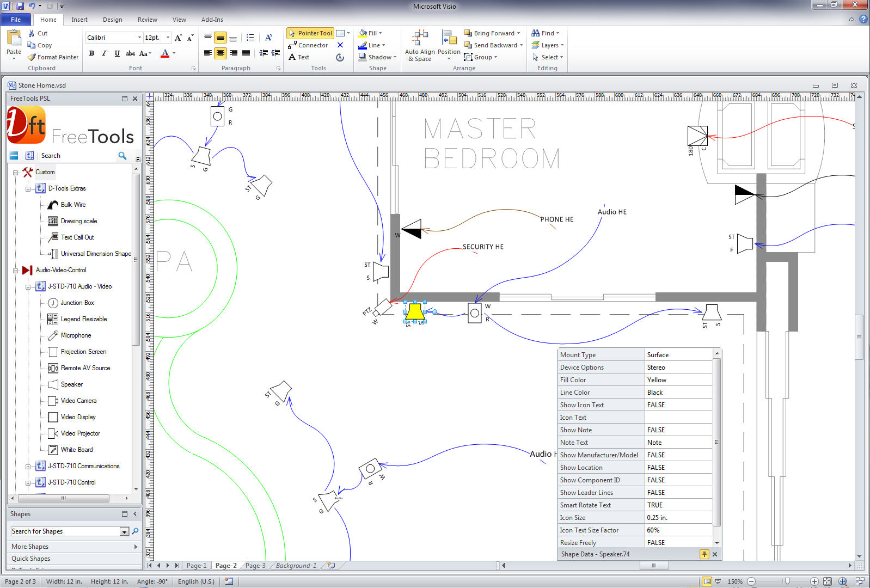Screen dimensions: 870x588
Task: Click Bring Forward button
Action: click(x=493, y=33)
